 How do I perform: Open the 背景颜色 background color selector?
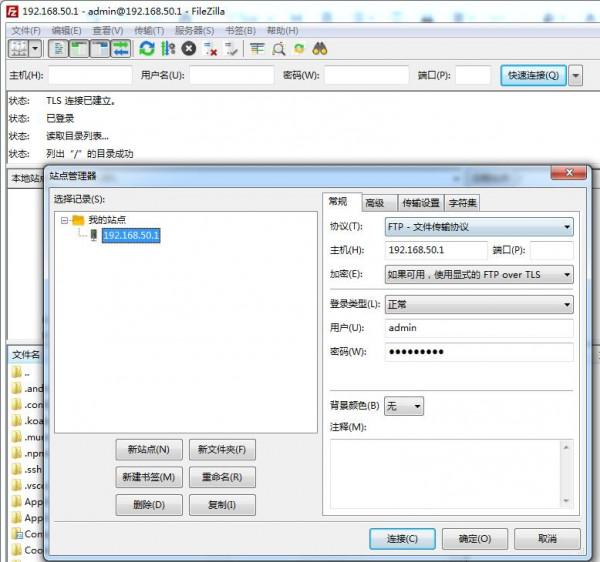click(404, 406)
